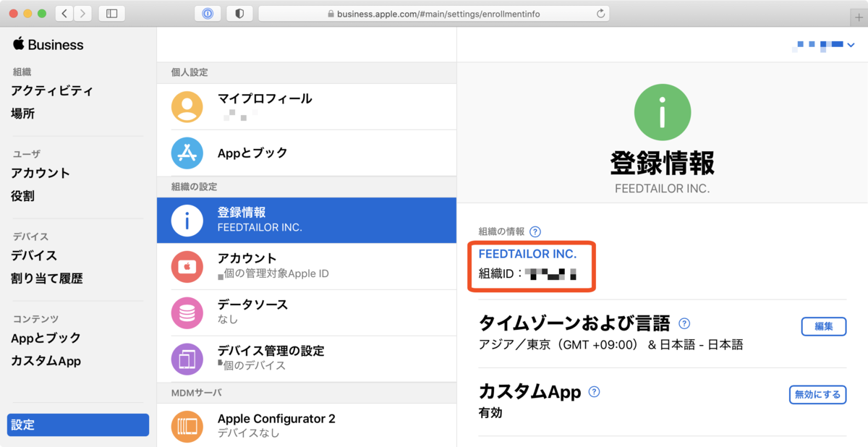This screenshot has height=447, width=868.
Task: Click the red アカウント Apple ID icon
Action: point(187,266)
